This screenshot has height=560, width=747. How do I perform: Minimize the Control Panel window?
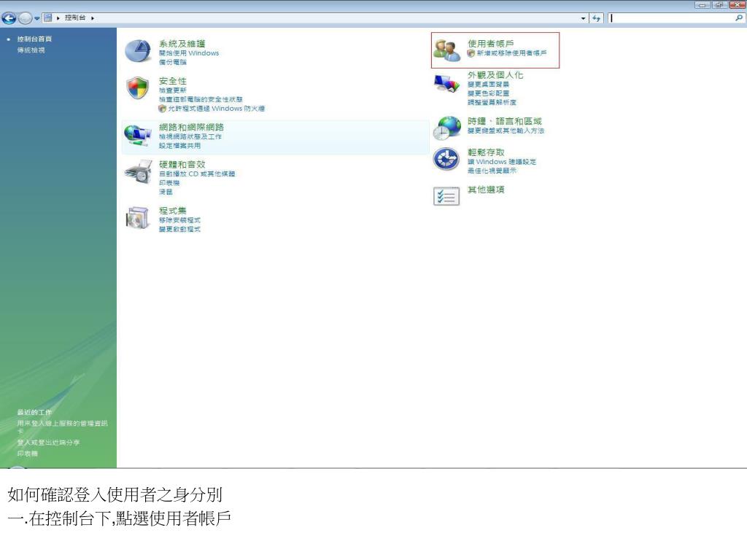click(x=703, y=5)
